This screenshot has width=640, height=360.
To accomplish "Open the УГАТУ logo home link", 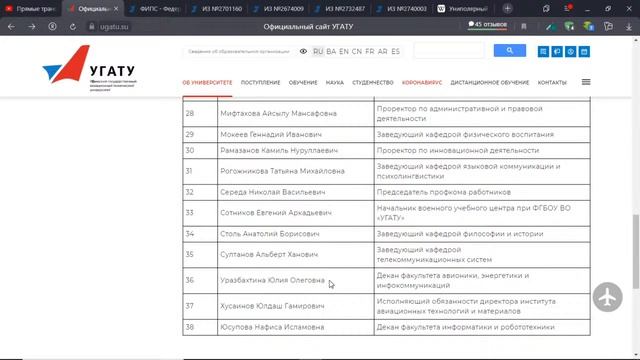I will pos(90,68).
